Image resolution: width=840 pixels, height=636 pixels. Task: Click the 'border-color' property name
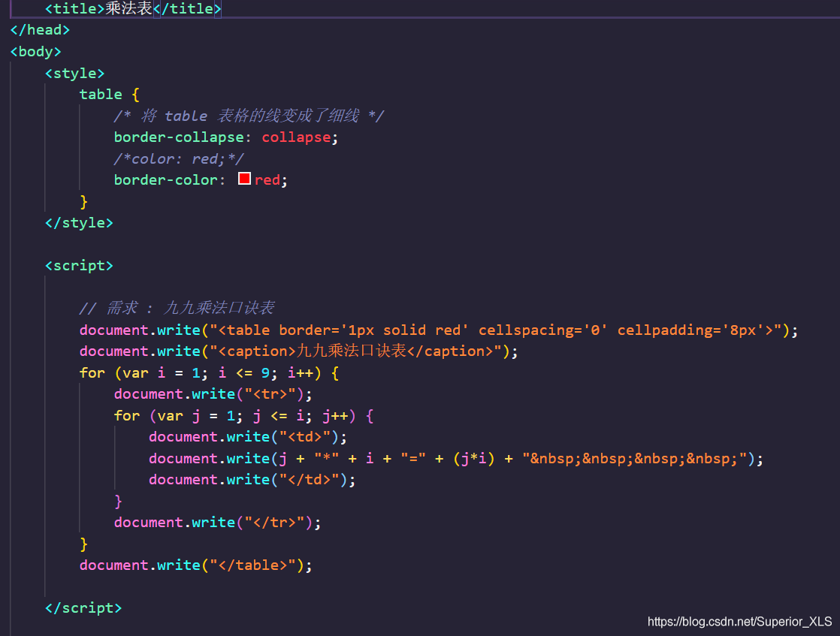[x=165, y=180]
